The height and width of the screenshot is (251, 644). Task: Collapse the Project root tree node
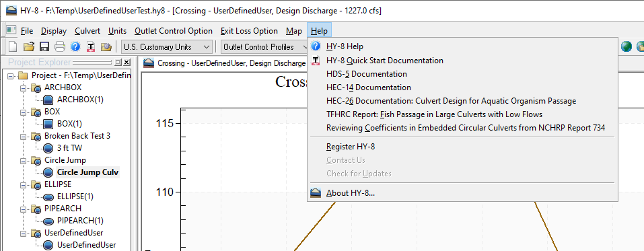tap(10, 75)
